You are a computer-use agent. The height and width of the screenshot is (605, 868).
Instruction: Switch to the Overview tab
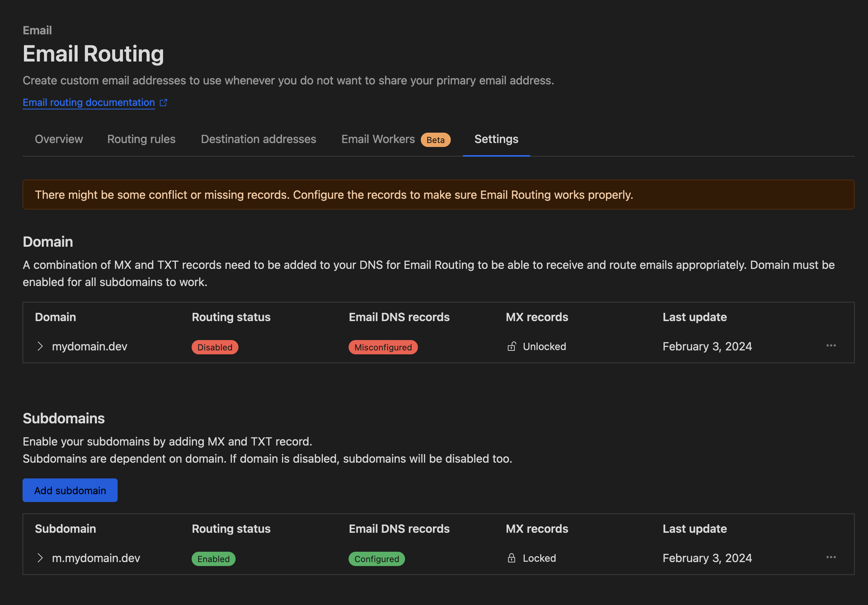click(59, 139)
